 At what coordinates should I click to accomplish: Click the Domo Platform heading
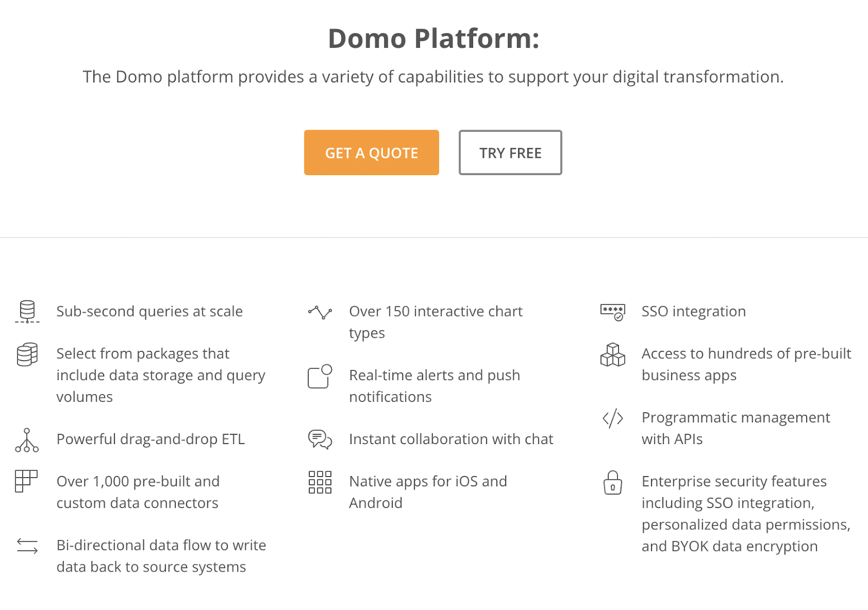point(433,38)
